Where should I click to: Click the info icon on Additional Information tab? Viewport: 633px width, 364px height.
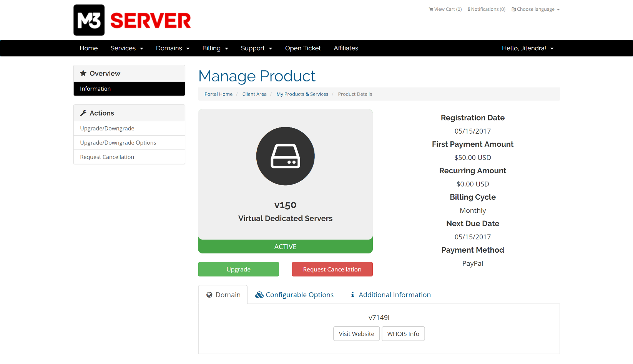(353, 295)
